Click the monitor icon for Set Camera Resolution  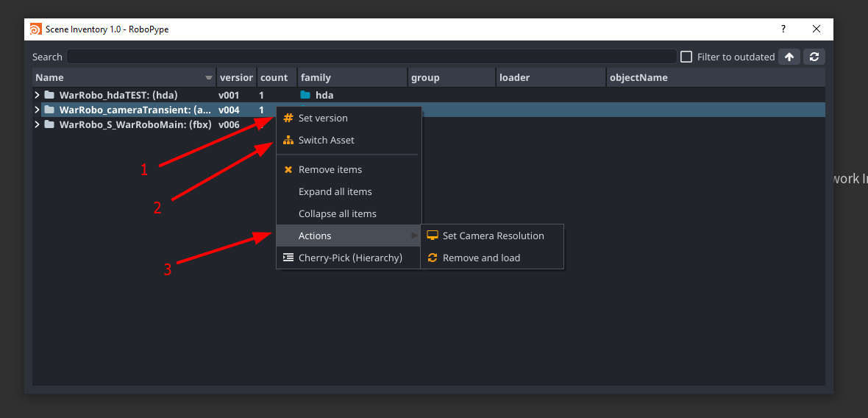click(433, 235)
